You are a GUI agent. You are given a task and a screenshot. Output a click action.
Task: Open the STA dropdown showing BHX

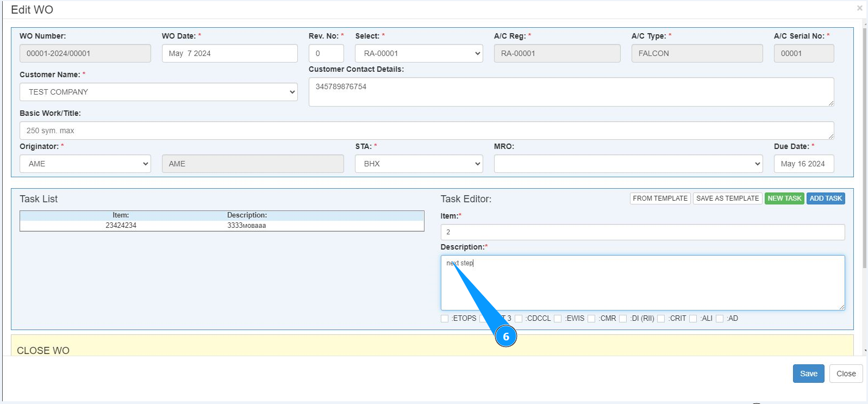click(419, 164)
